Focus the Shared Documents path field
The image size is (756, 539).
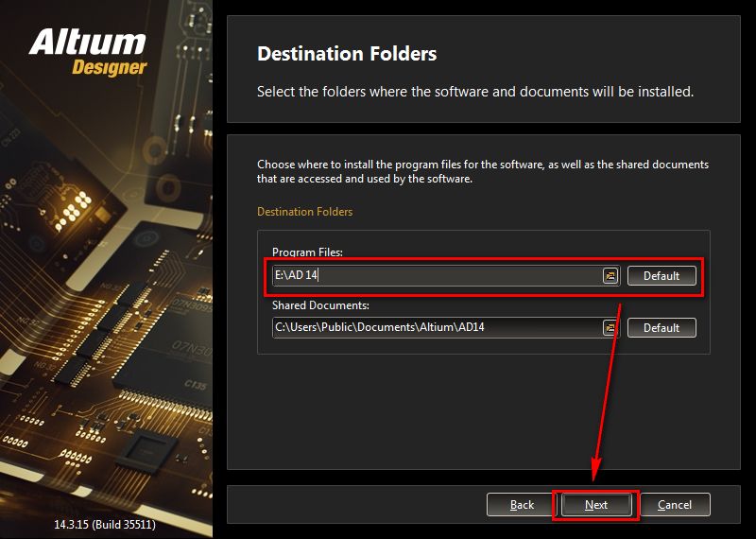(x=437, y=327)
